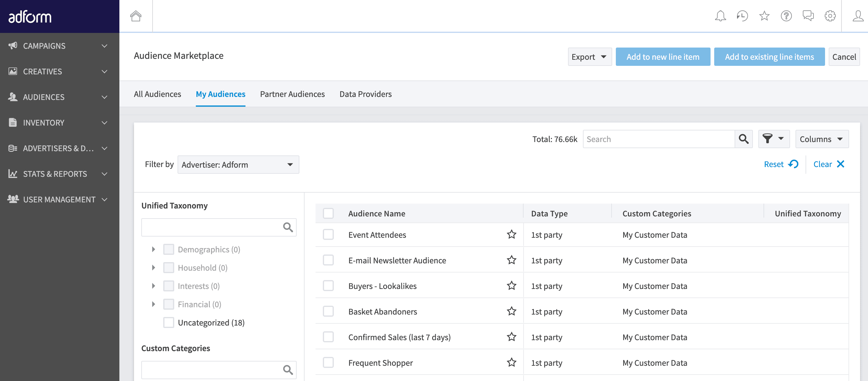
Task: Check the Confirmed Sales row
Action: [328, 337]
